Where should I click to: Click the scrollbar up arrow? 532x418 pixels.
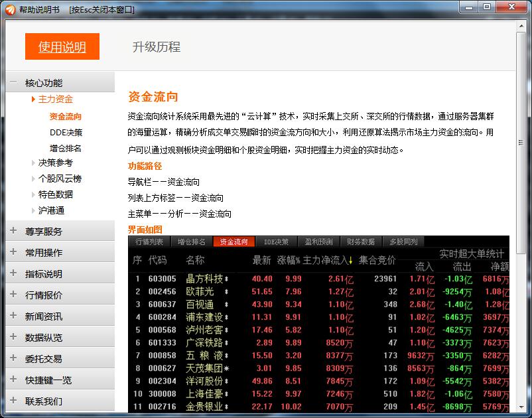[x=521, y=26]
